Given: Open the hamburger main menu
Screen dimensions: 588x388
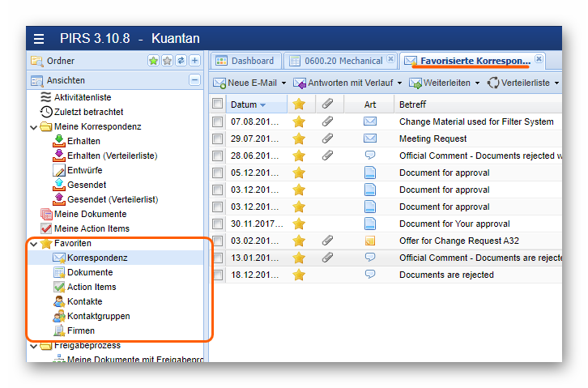Looking at the screenshot, I should [40, 39].
